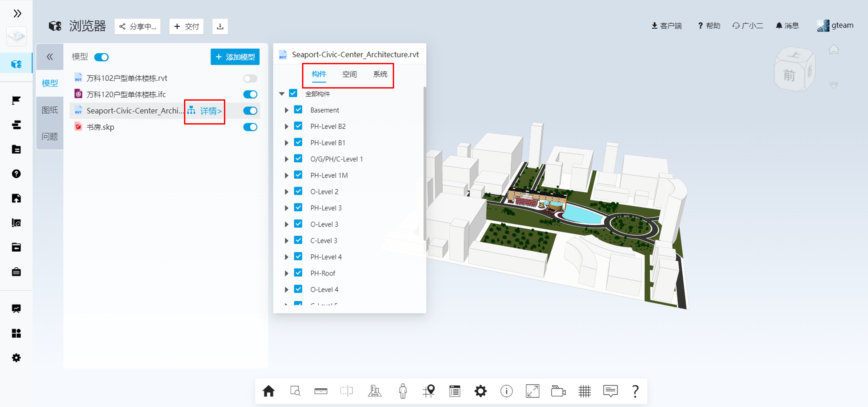Click the 交付 button

[186, 26]
